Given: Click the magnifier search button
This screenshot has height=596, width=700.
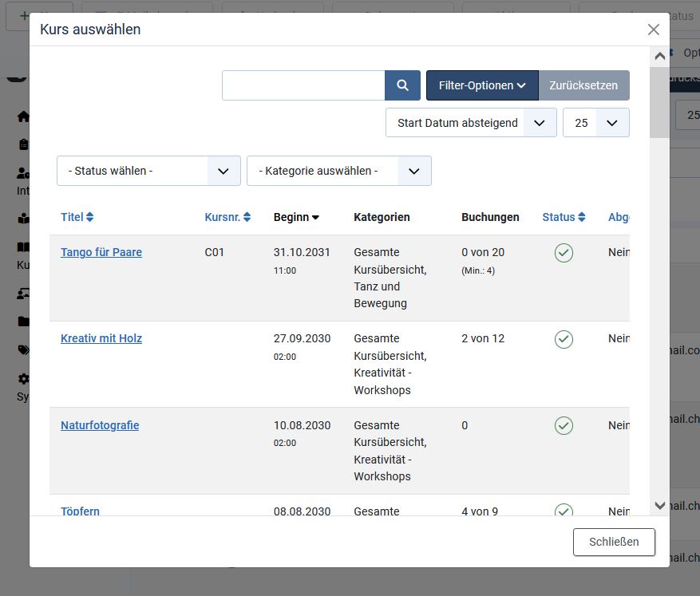Looking at the screenshot, I should 402,85.
